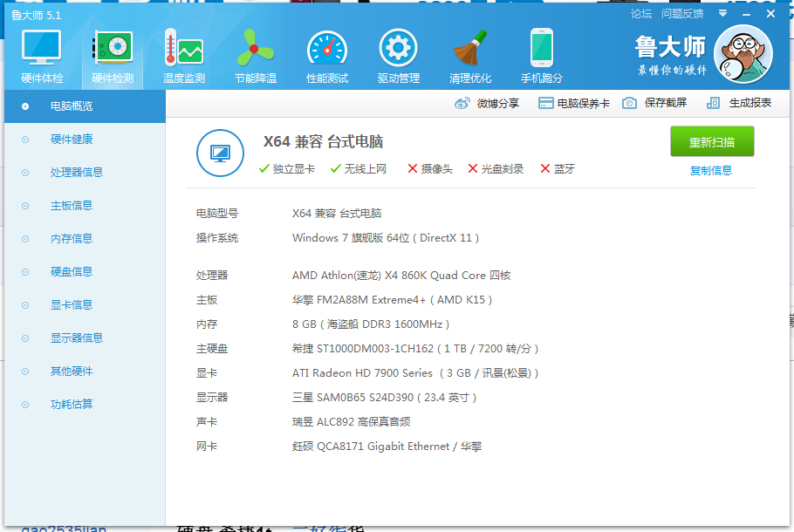
Task: Open 节能降温 fan cooling icon
Action: [255, 48]
